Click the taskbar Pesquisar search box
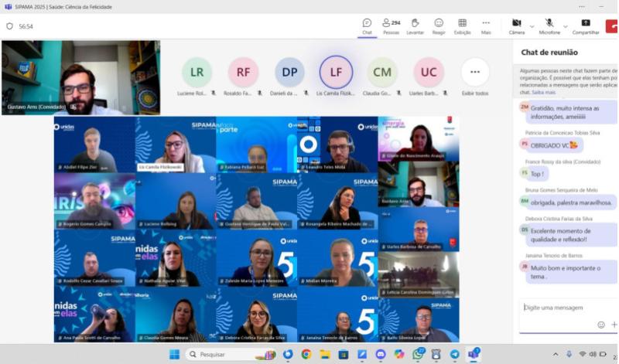 click(231, 354)
